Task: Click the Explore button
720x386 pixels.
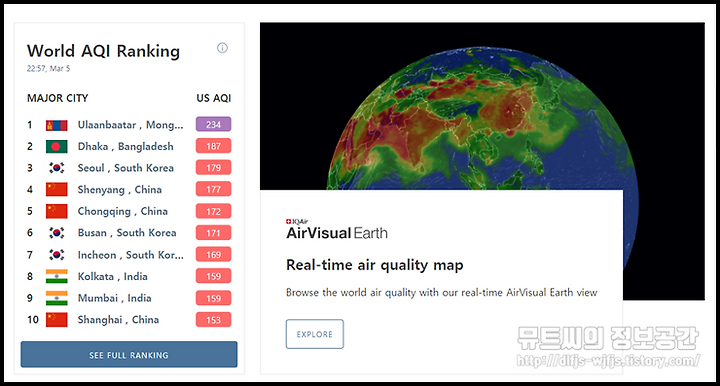Action: (315, 334)
